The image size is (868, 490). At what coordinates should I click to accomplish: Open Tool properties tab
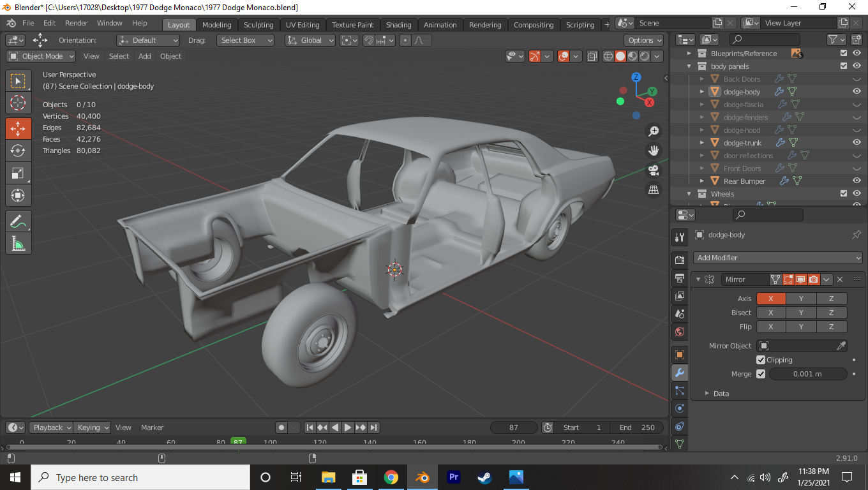coord(680,237)
